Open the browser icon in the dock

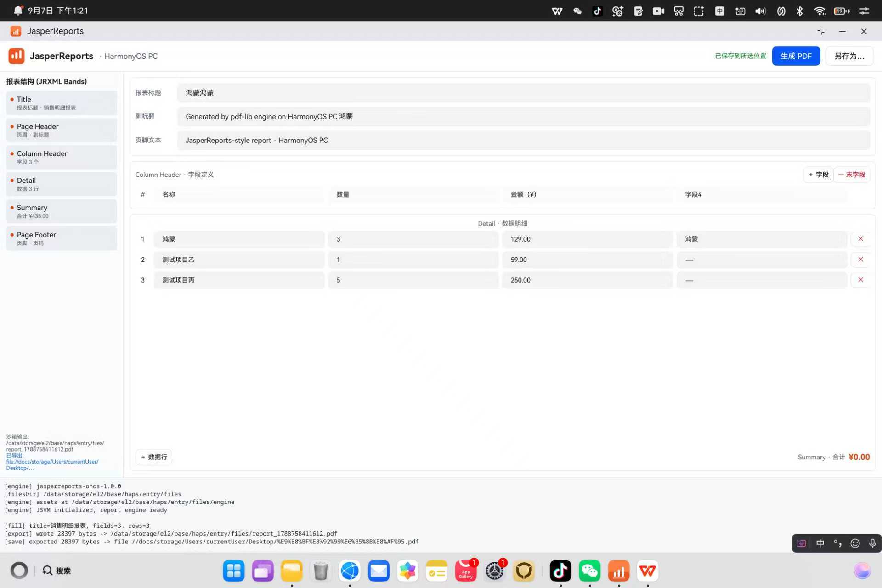(x=350, y=571)
